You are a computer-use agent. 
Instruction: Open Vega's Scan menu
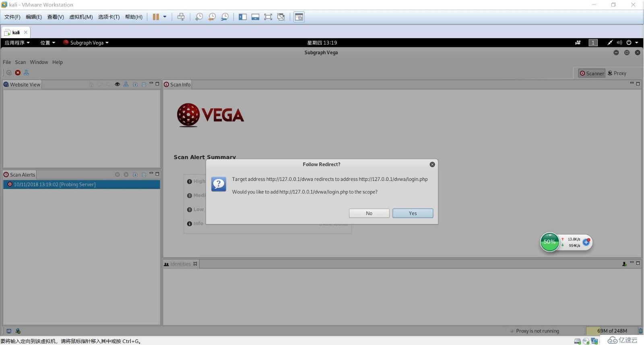pyautogui.click(x=21, y=62)
